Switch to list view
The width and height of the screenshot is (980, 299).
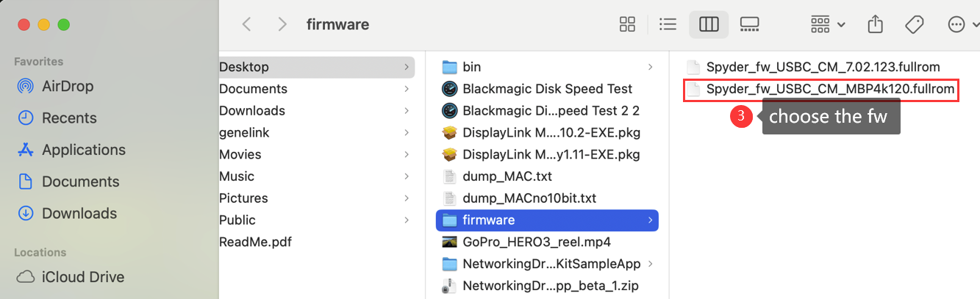point(668,24)
